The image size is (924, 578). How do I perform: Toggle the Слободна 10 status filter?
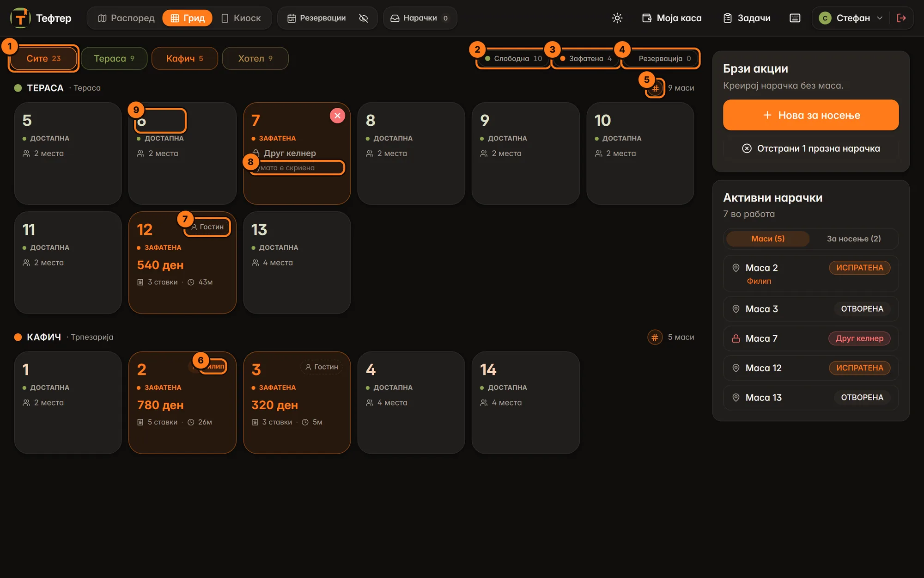[x=513, y=59]
